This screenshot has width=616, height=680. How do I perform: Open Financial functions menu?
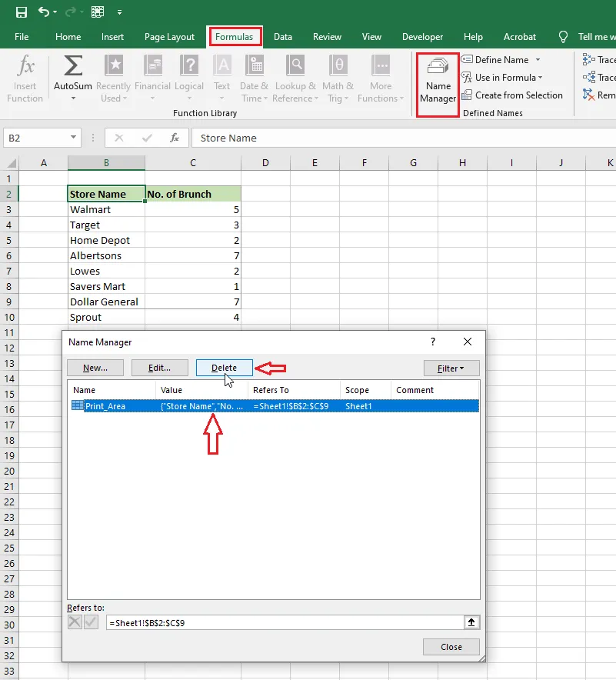152,78
